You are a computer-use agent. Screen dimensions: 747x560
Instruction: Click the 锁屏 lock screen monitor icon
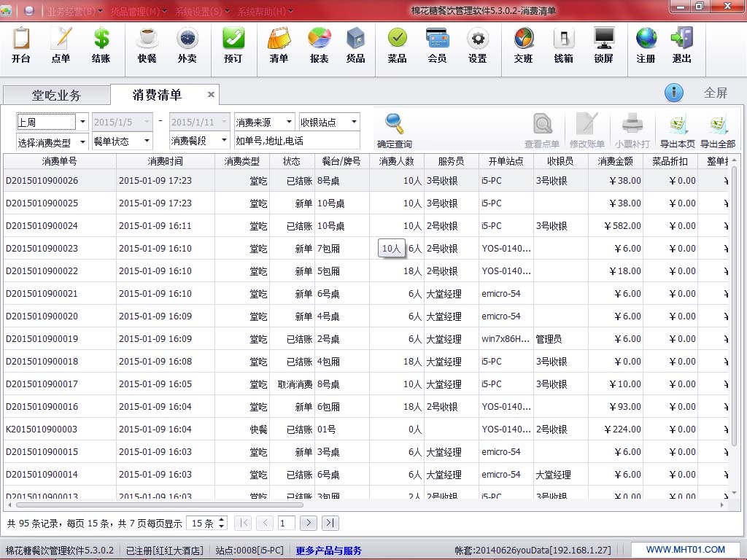pyautogui.click(x=603, y=46)
